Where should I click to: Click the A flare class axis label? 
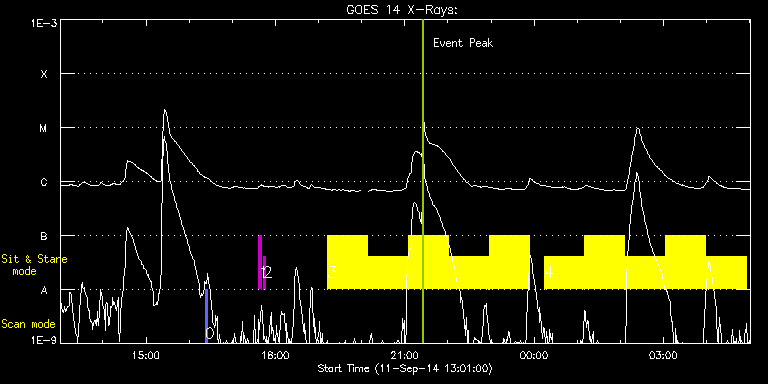pos(44,290)
